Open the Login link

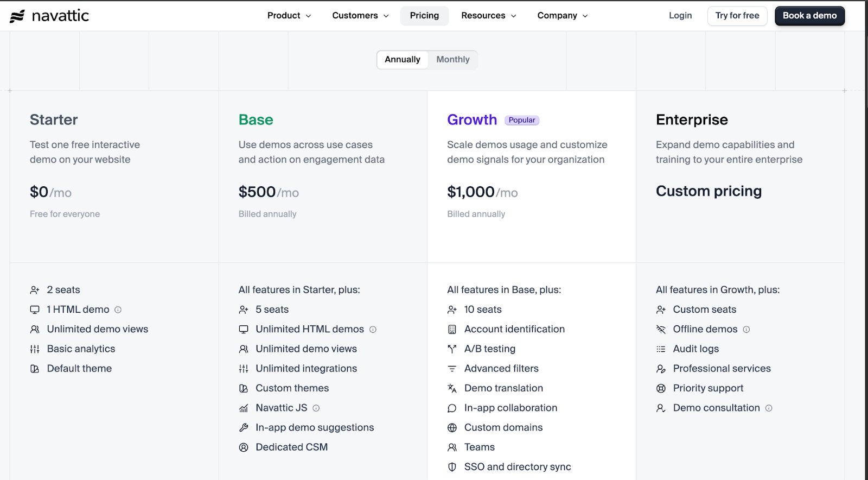click(x=680, y=16)
